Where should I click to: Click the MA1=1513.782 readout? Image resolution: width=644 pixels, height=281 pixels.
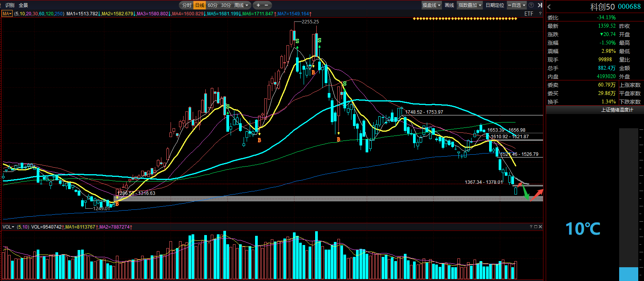tap(83, 14)
